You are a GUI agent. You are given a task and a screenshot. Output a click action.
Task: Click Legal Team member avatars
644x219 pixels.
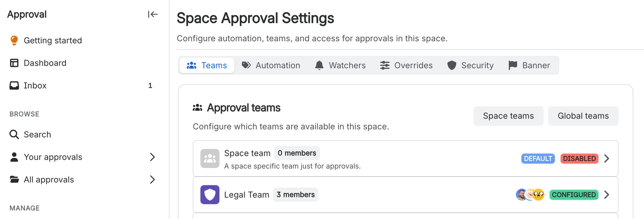(530, 194)
